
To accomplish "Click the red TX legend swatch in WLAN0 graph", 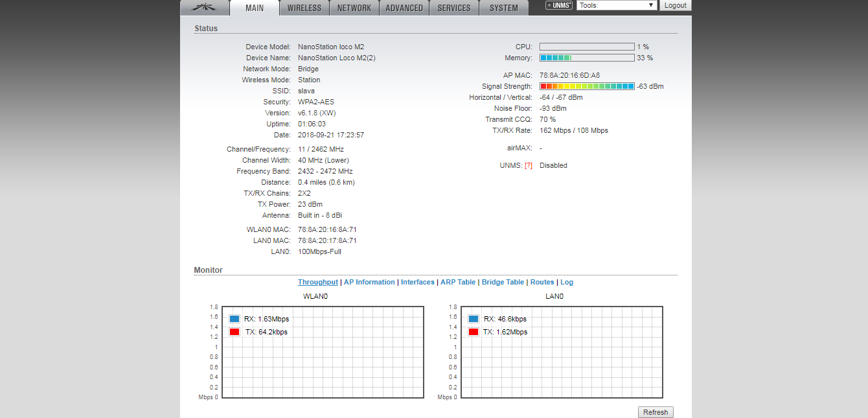I will tap(234, 332).
